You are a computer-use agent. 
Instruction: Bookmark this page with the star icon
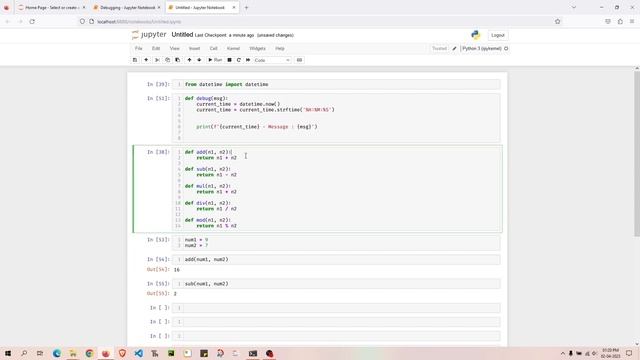(x=558, y=21)
